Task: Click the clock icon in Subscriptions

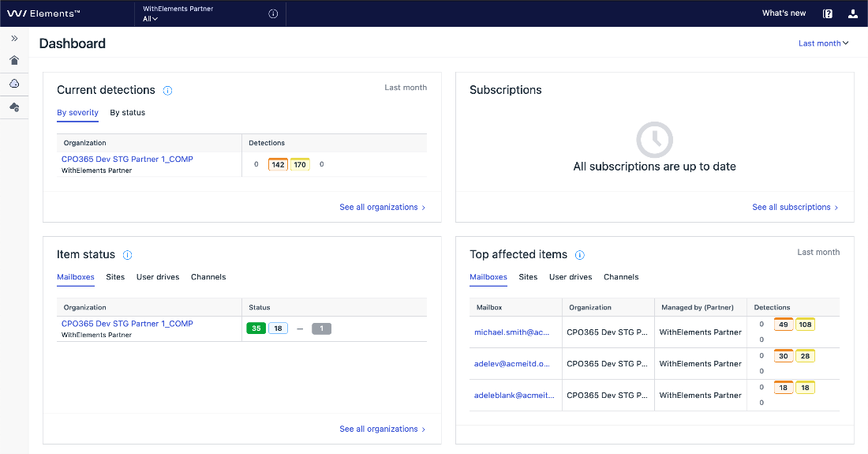Action: [x=654, y=140]
